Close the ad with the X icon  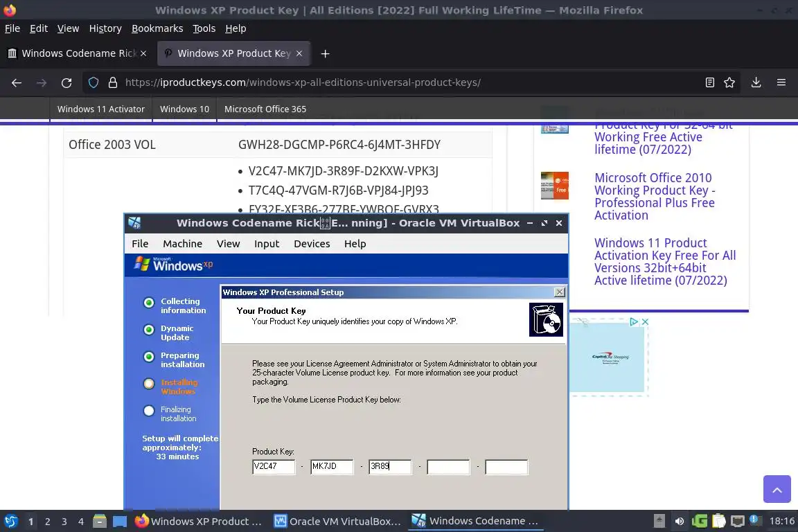pyautogui.click(x=645, y=321)
